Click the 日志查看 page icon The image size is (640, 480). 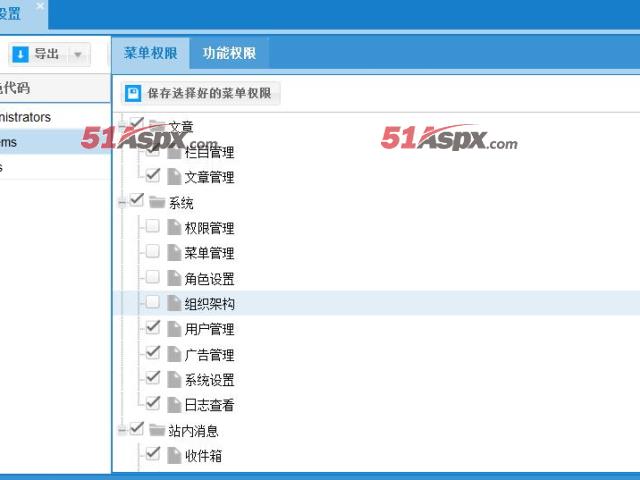point(174,404)
